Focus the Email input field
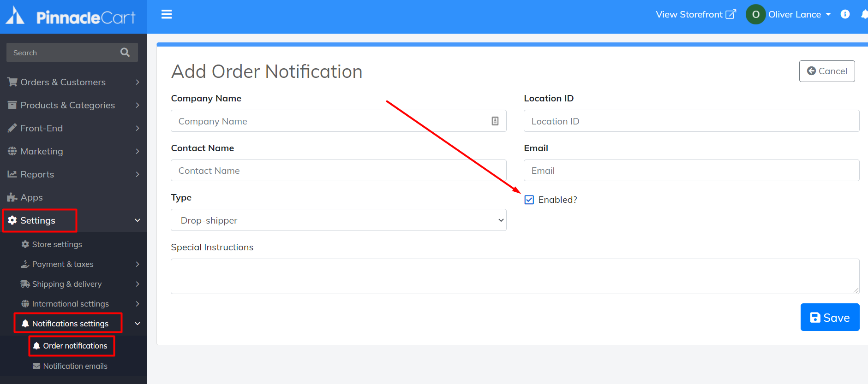The image size is (868, 384). pyautogui.click(x=691, y=170)
